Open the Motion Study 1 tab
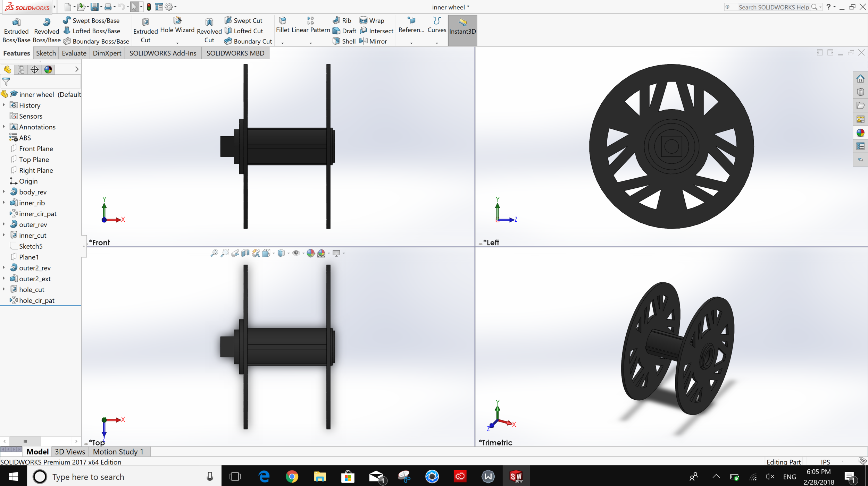The height and width of the screenshot is (486, 868). click(118, 451)
